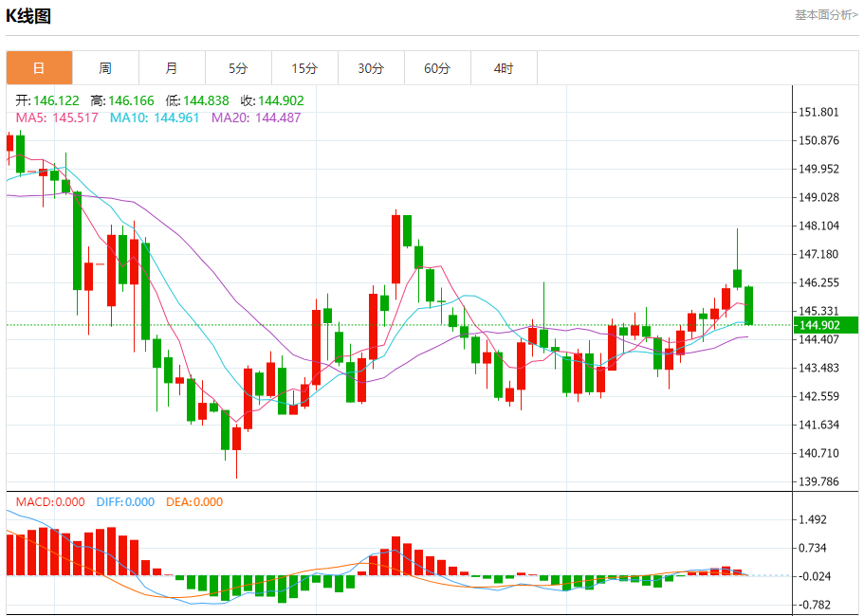The width and height of the screenshot is (864, 616).
Task: Click the MA5 indicator value label
Action: coord(57,118)
